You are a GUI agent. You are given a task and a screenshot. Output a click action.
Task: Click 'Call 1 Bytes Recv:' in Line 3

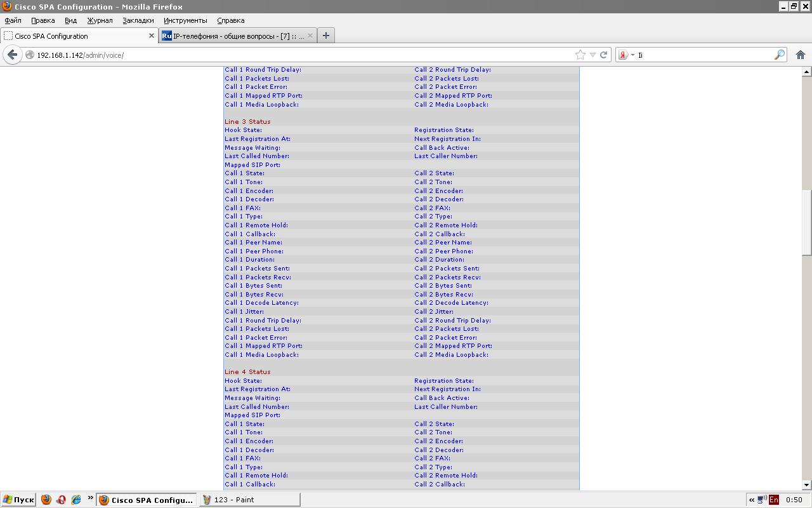pyautogui.click(x=254, y=295)
